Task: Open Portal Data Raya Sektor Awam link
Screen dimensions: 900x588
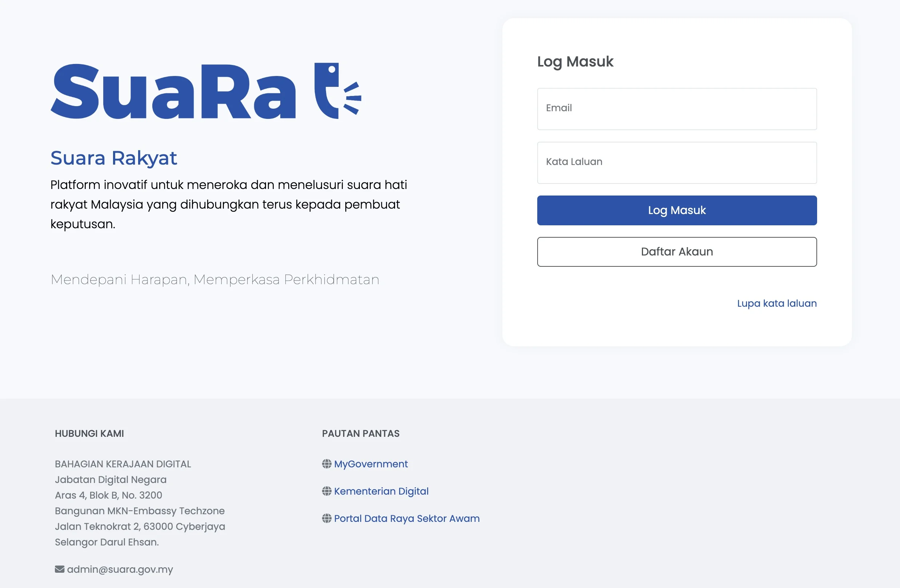Action: [x=406, y=519]
